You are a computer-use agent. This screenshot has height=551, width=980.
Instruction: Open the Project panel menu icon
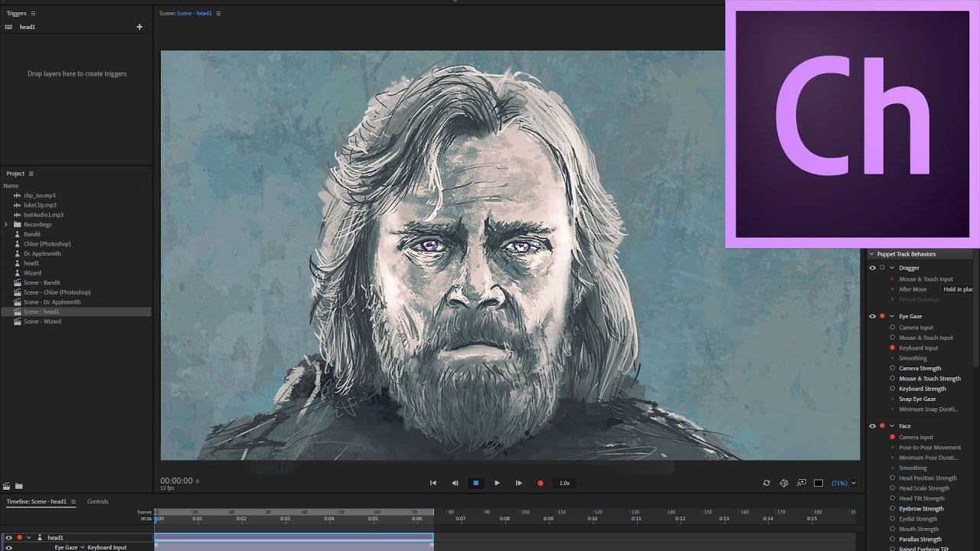pos(31,174)
